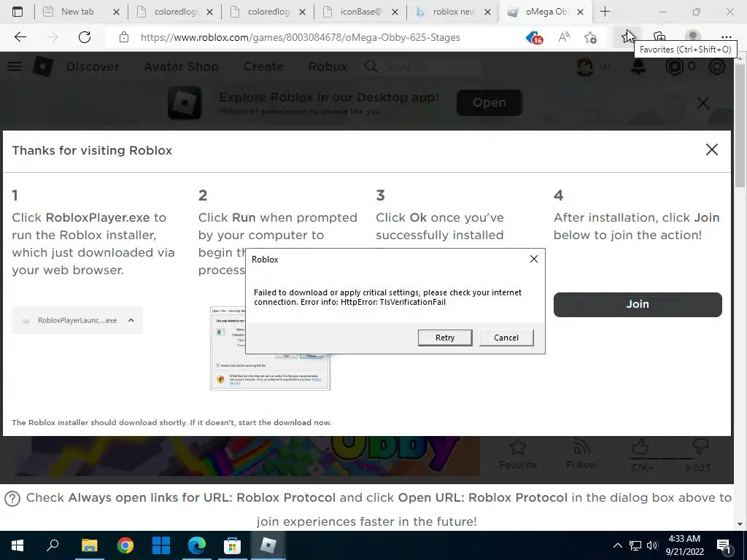Open the shopping coupon icon with badge 16
747x560 pixels.
(535, 37)
